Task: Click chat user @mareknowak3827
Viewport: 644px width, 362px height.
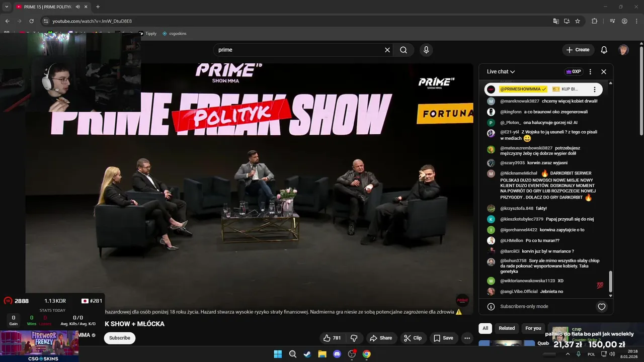Action: click(520, 101)
